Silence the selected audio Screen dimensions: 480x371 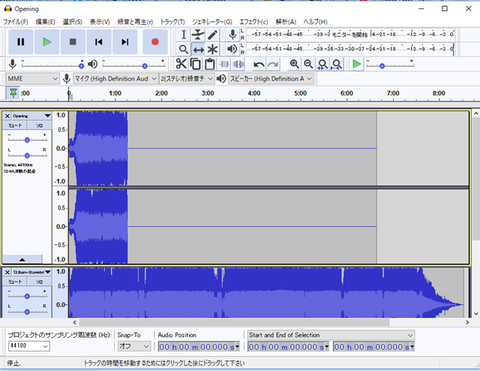239,64
